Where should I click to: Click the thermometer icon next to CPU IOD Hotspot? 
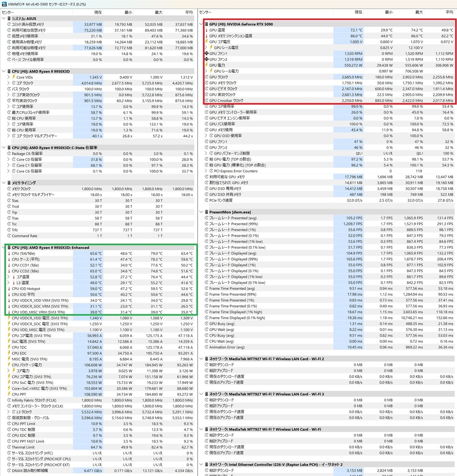pyautogui.click(x=9, y=289)
